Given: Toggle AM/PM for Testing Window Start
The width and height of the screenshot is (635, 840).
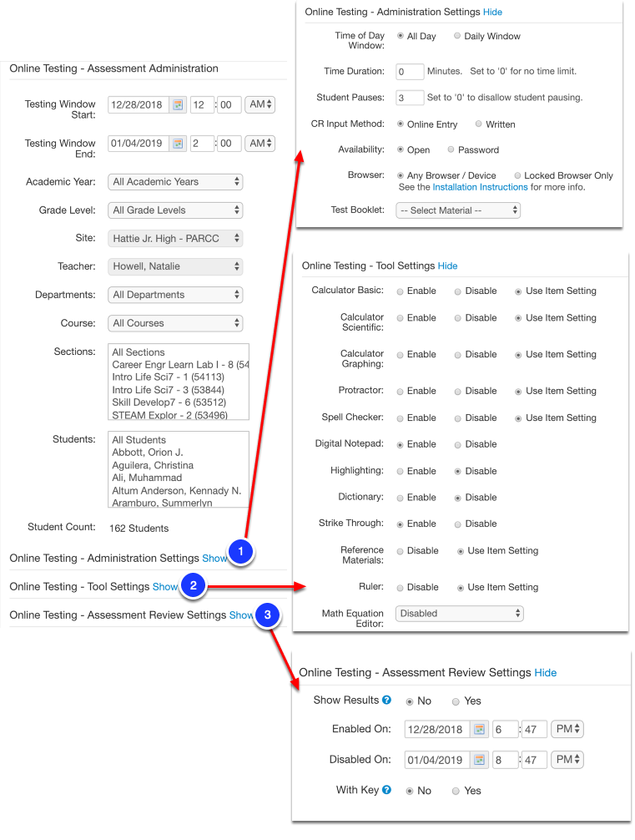Looking at the screenshot, I should [260, 104].
